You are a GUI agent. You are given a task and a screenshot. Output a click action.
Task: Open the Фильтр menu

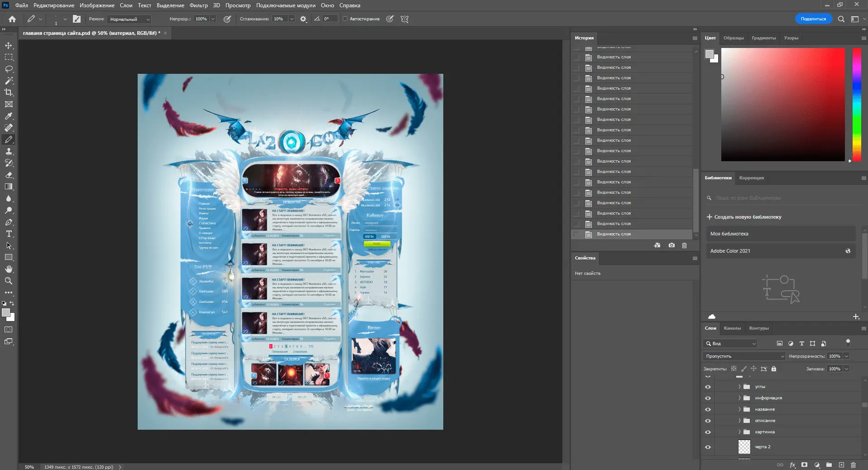[198, 5]
